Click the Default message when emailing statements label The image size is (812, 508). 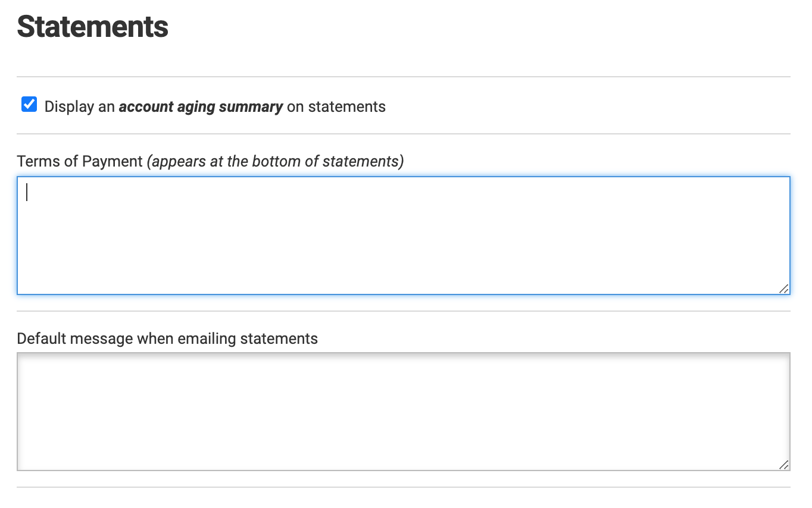click(x=167, y=338)
